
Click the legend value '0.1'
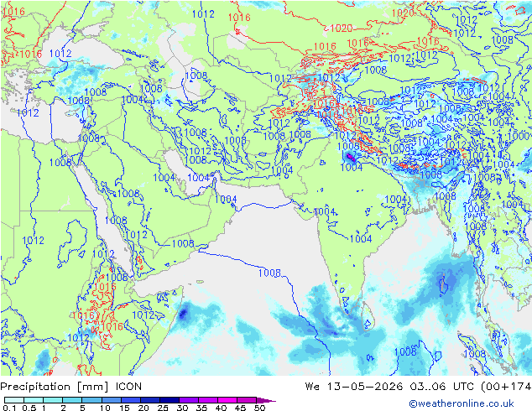click(9, 408)
